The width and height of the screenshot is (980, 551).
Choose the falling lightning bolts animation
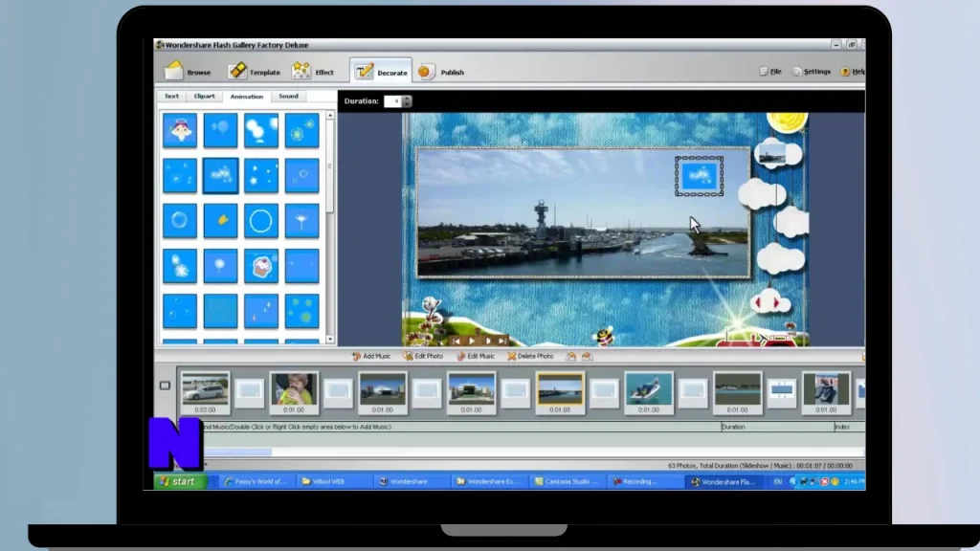[261, 311]
